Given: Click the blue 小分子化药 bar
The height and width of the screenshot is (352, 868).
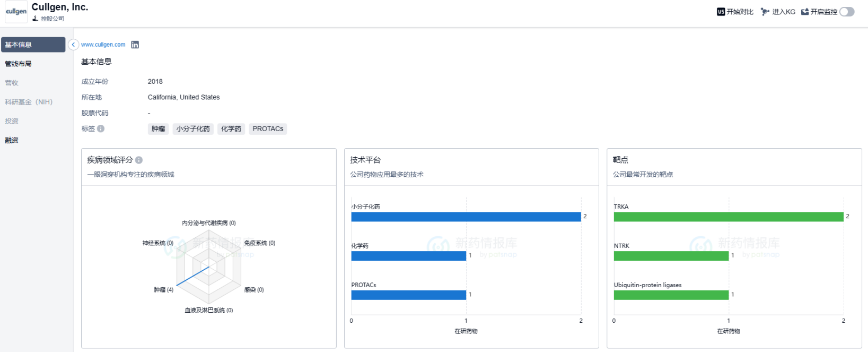Looking at the screenshot, I should (x=466, y=217).
